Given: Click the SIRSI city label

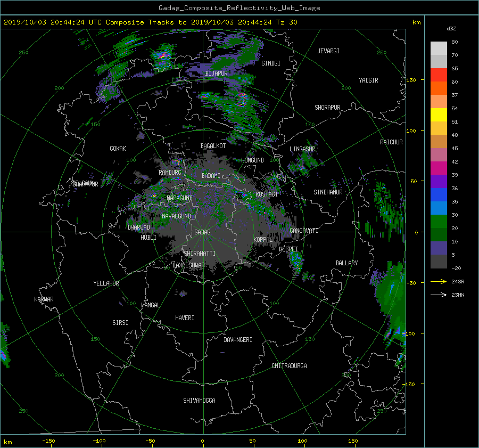Looking at the screenshot, I should [120, 323].
